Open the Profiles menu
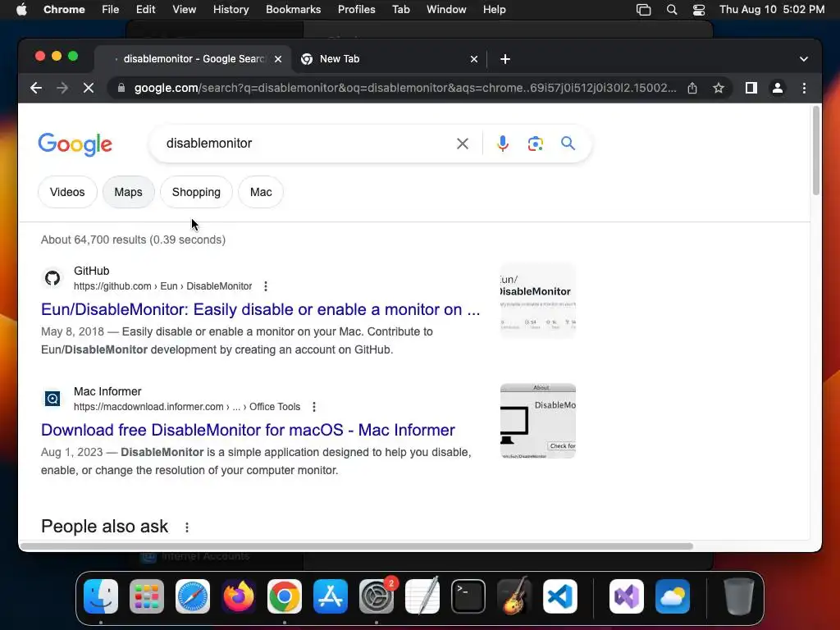The height and width of the screenshot is (630, 840). click(356, 10)
